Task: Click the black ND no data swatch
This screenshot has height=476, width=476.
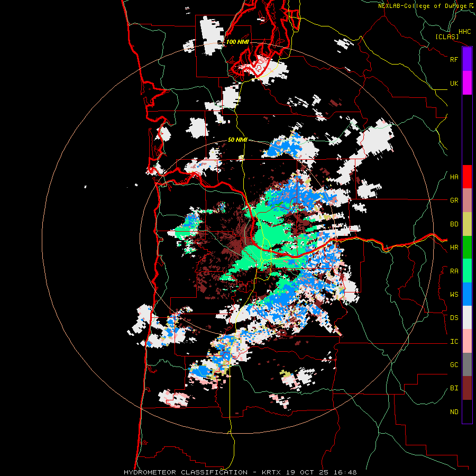Action: point(467,411)
